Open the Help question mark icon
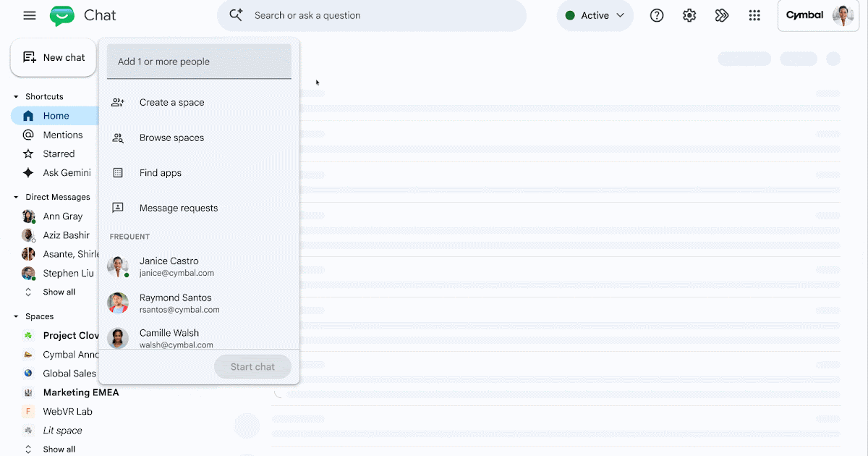Image resolution: width=868 pixels, height=456 pixels. 657,15
